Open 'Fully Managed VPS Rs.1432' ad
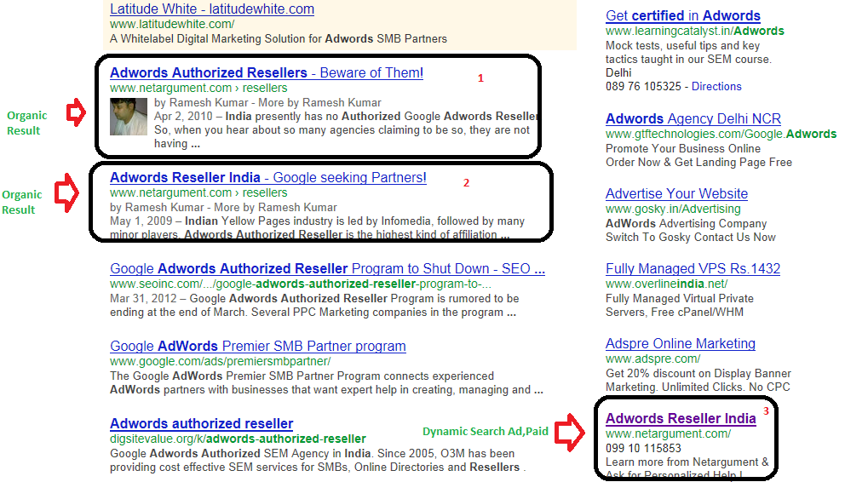Screen dimensions: 868x482 693,269
